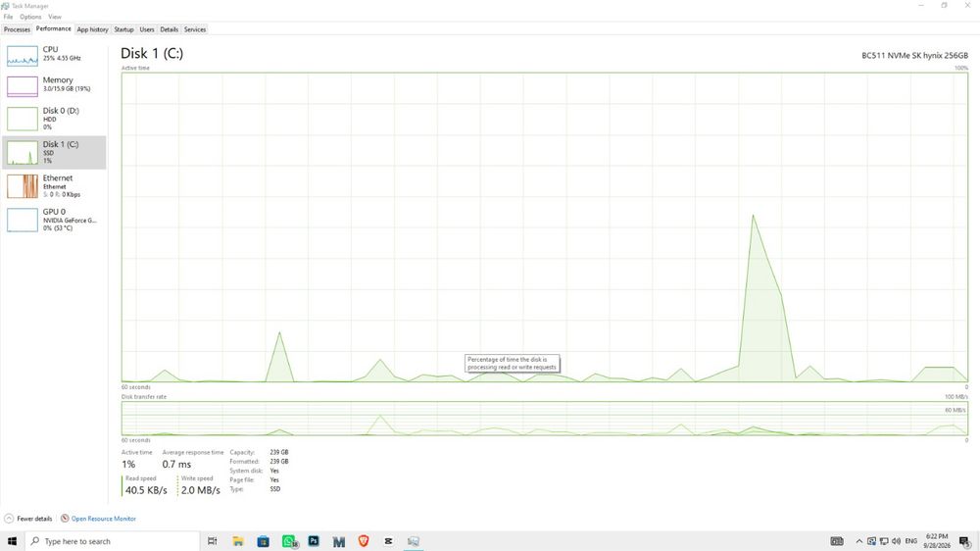Screen dimensions: 980x551
Task: Open WhatsApp from the taskbar
Action: (289, 541)
